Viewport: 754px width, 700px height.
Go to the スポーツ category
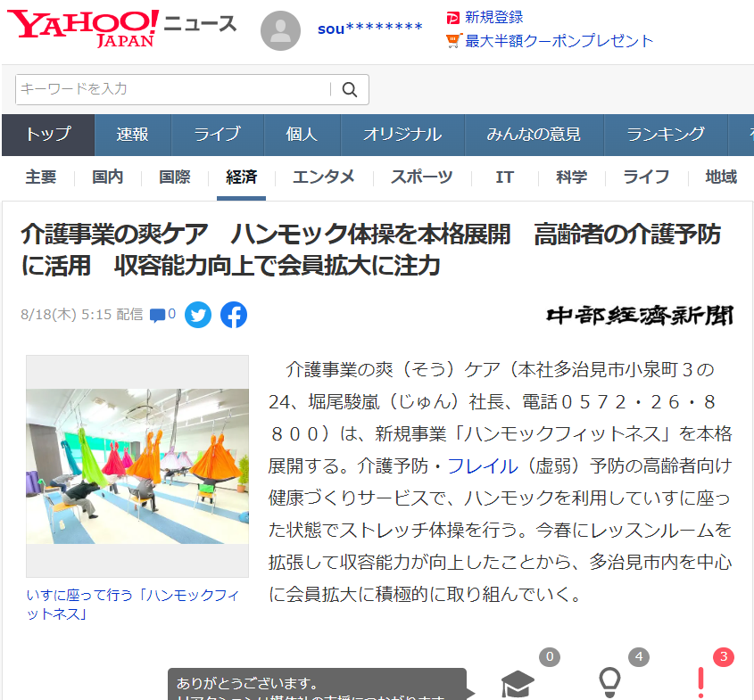(x=421, y=177)
